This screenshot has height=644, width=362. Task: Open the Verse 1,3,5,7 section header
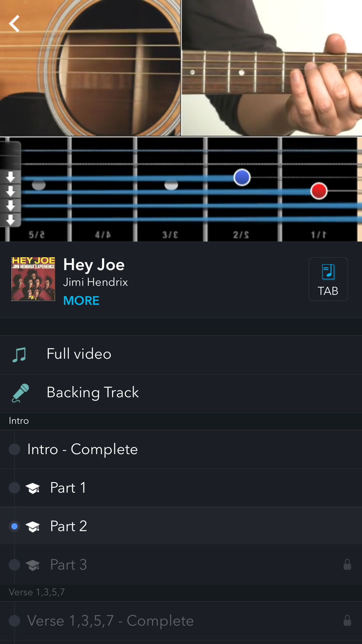click(37, 592)
